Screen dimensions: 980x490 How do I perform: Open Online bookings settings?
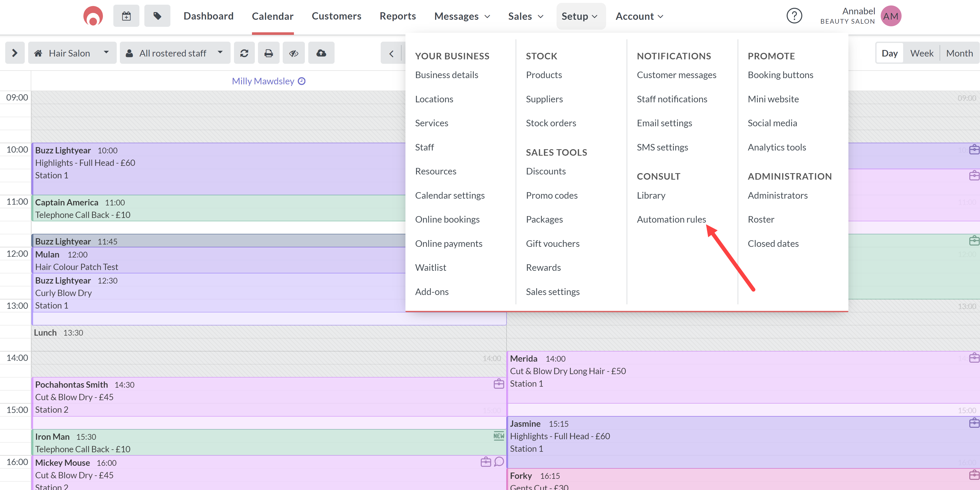click(447, 219)
